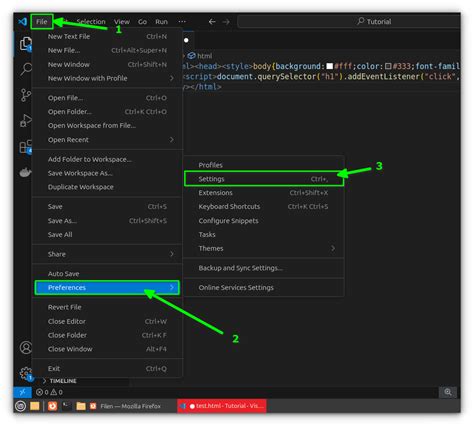The width and height of the screenshot is (474, 427).
Task: Open the Go menu
Action: (x=142, y=22)
